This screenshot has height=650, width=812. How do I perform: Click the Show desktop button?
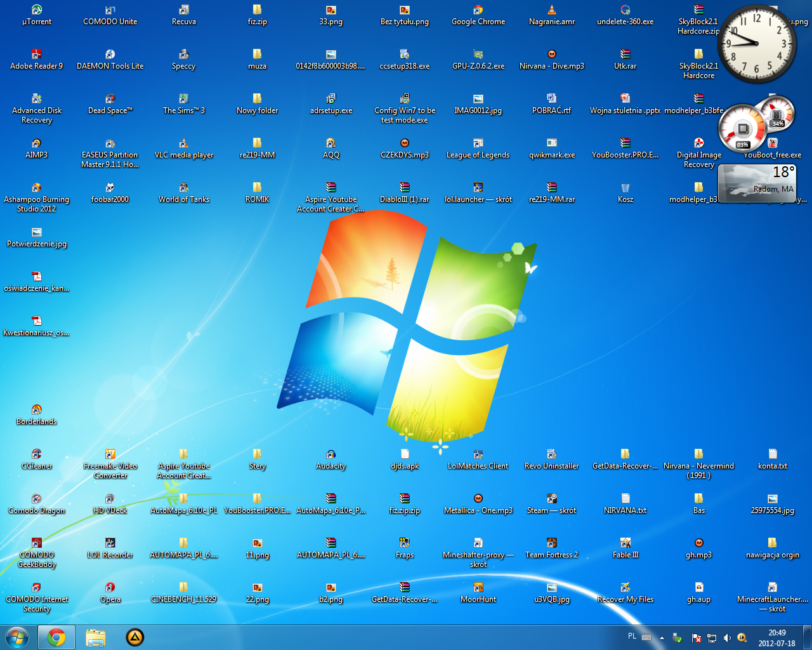(808, 637)
